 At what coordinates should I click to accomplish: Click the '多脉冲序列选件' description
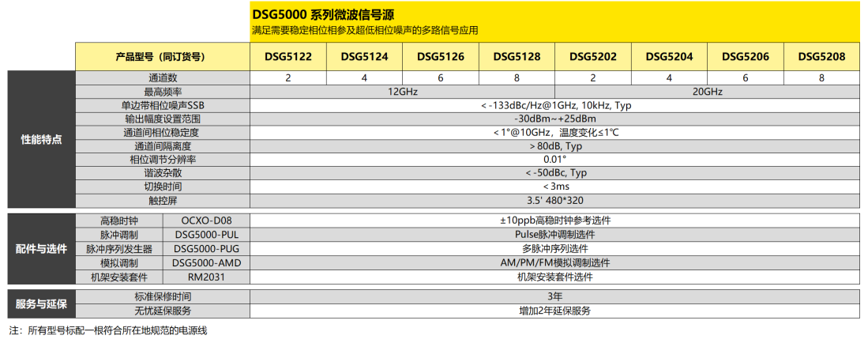coord(555,248)
